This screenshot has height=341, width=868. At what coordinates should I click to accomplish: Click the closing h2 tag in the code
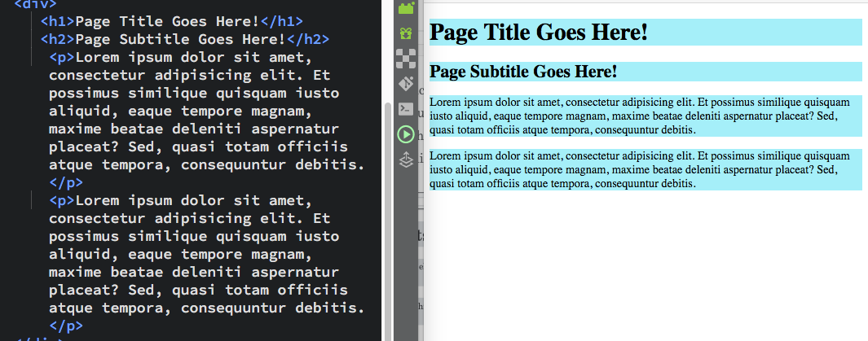[307, 39]
